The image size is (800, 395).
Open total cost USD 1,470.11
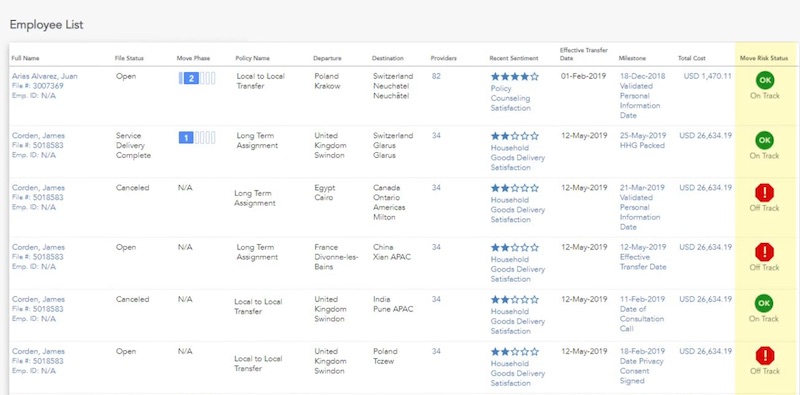tap(708, 76)
